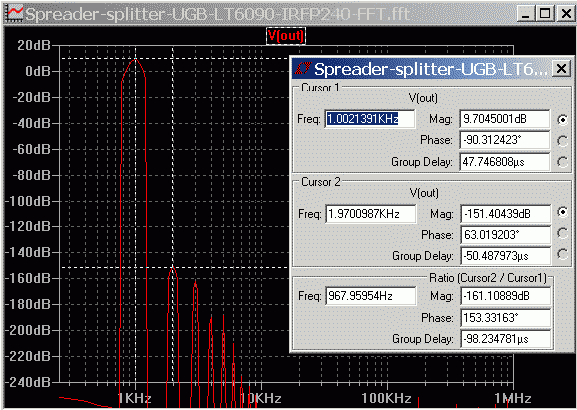Click the cursor dialog title bar text
Screen dimensions: 577x410
click(x=431, y=69)
